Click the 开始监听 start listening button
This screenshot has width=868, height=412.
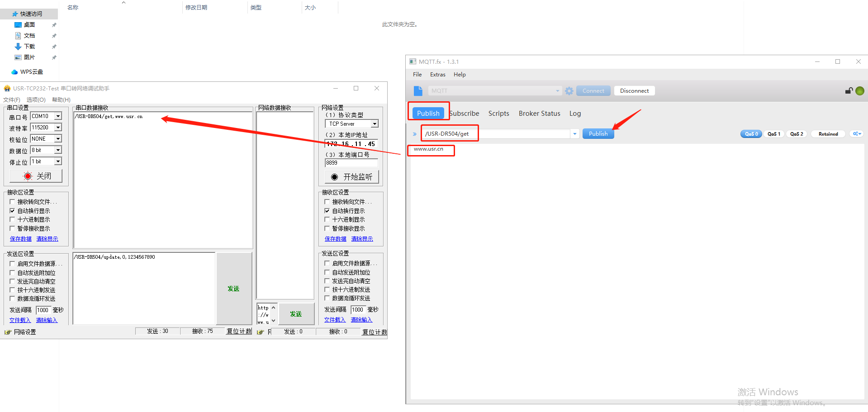tap(352, 177)
